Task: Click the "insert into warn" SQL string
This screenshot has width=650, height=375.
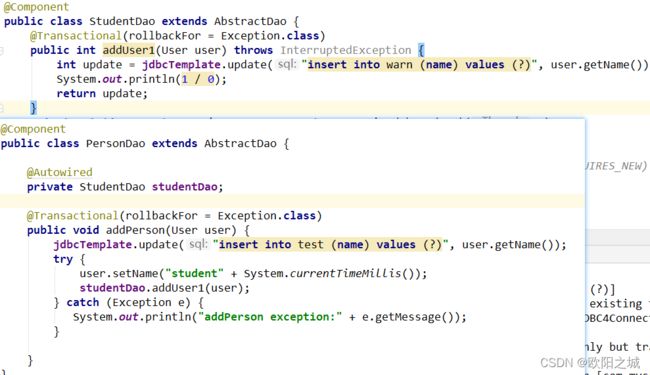Action: point(419,65)
